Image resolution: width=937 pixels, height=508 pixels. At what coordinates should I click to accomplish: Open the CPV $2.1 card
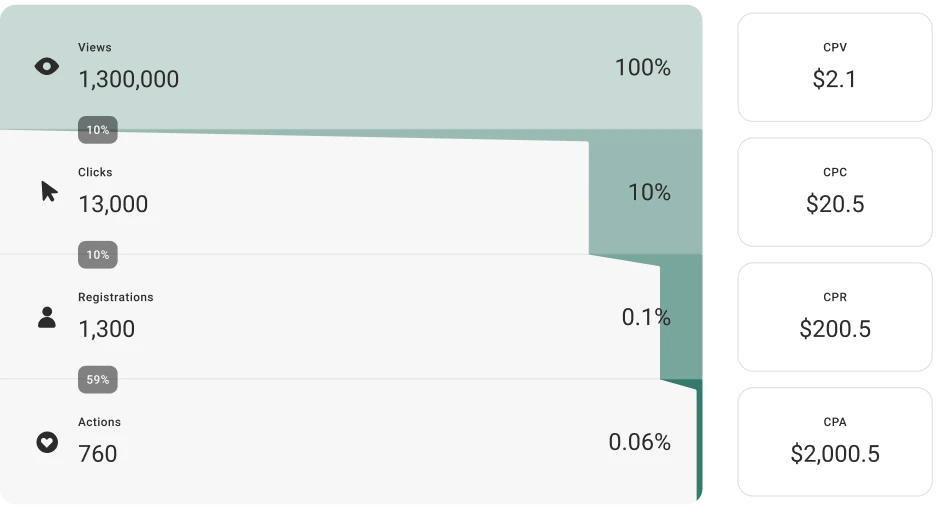(835, 68)
